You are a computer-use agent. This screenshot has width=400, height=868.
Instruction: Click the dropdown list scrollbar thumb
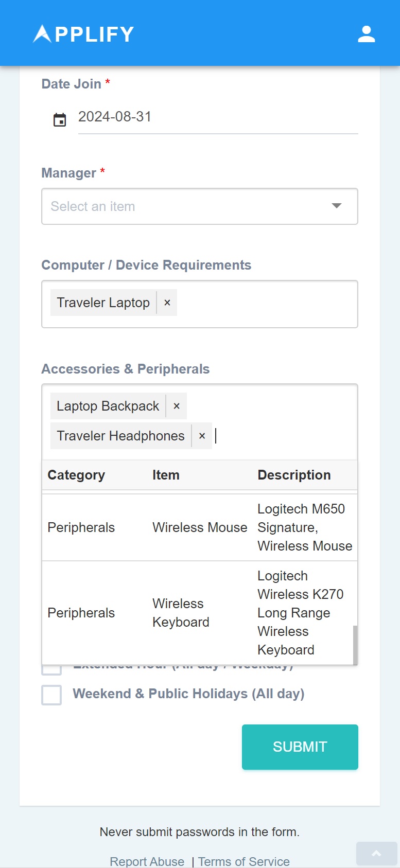(355, 644)
